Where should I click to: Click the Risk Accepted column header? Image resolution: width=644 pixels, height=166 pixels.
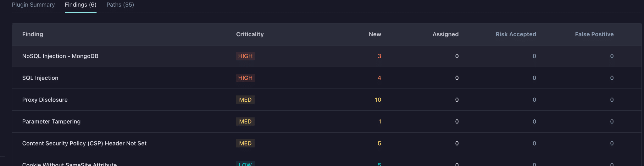[x=516, y=34]
